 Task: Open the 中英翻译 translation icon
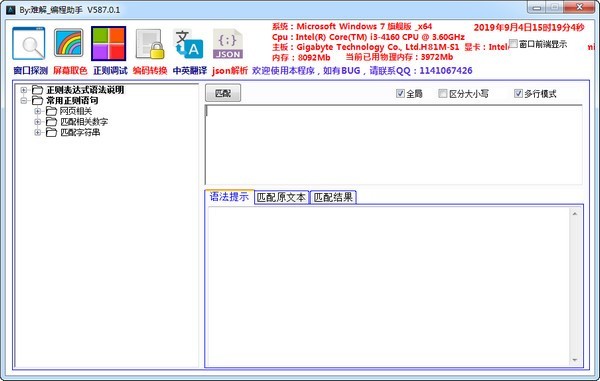189,44
